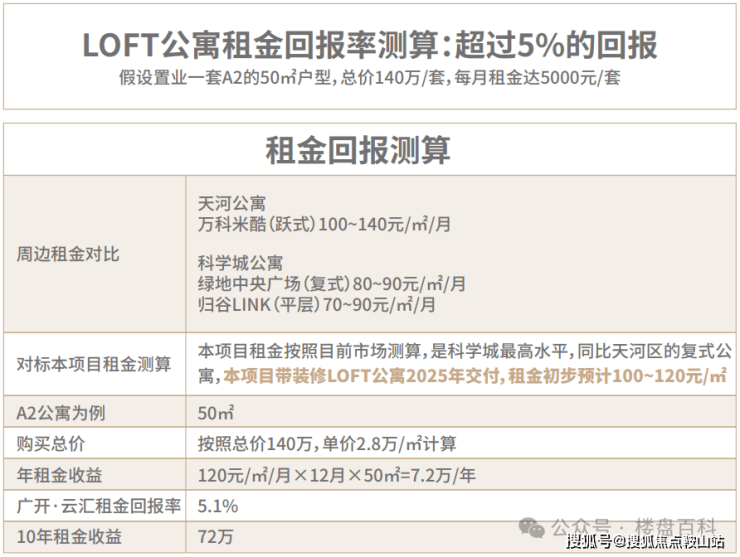
Task: Click the 归谷LINK(平层) rent line
Action: pyautogui.click(x=317, y=305)
